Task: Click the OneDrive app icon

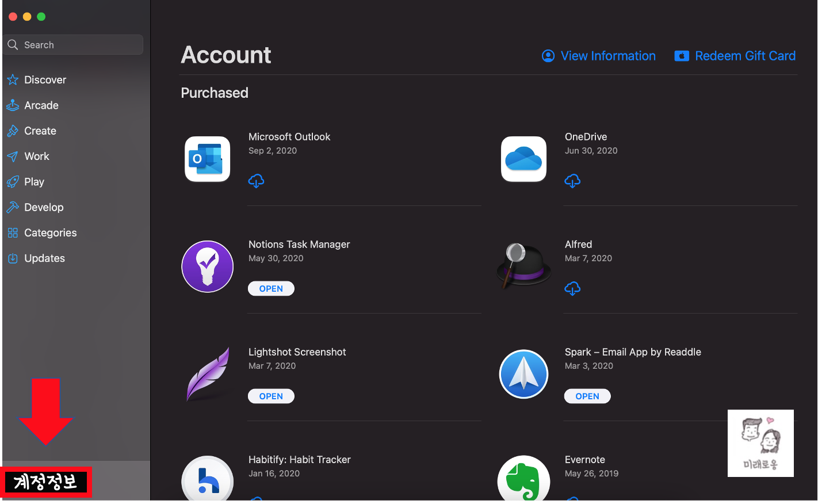Action: tap(523, 159)
